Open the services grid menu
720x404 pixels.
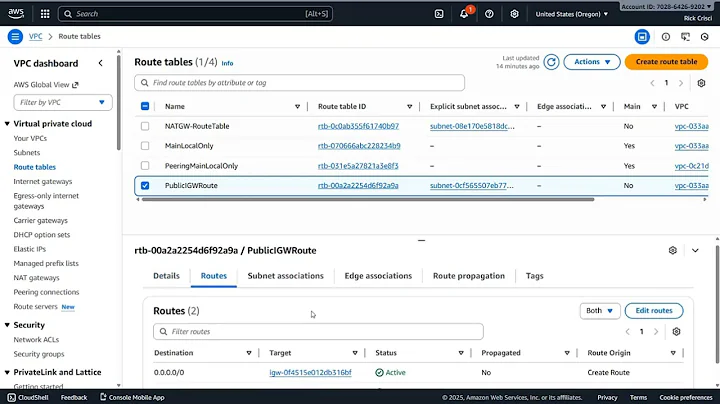point(45,14)
